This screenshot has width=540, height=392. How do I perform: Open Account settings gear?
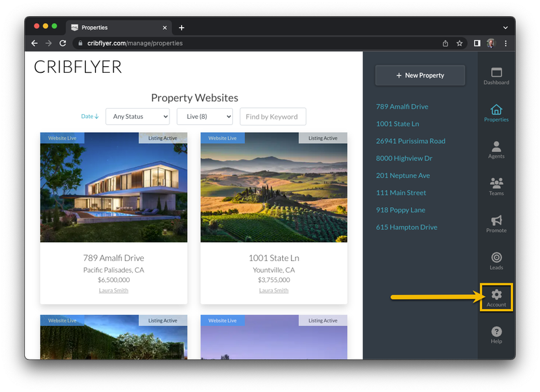pyautogui.click(x=496, y=298)
